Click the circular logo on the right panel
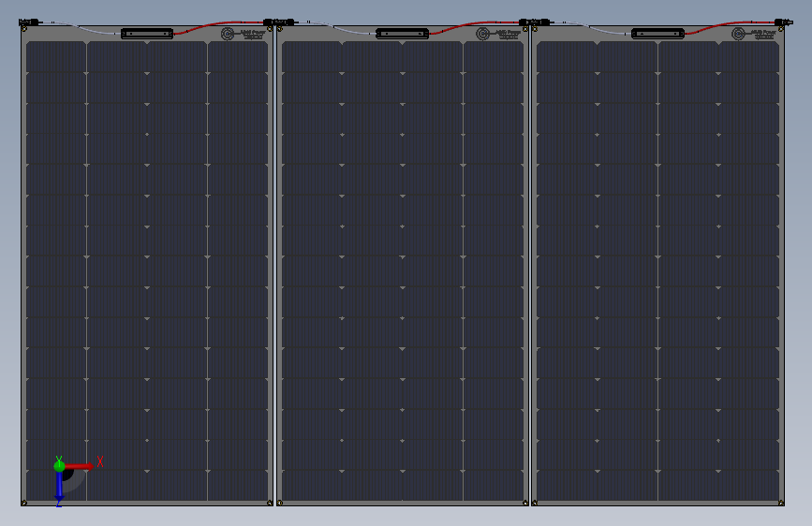 coord(738,34)
